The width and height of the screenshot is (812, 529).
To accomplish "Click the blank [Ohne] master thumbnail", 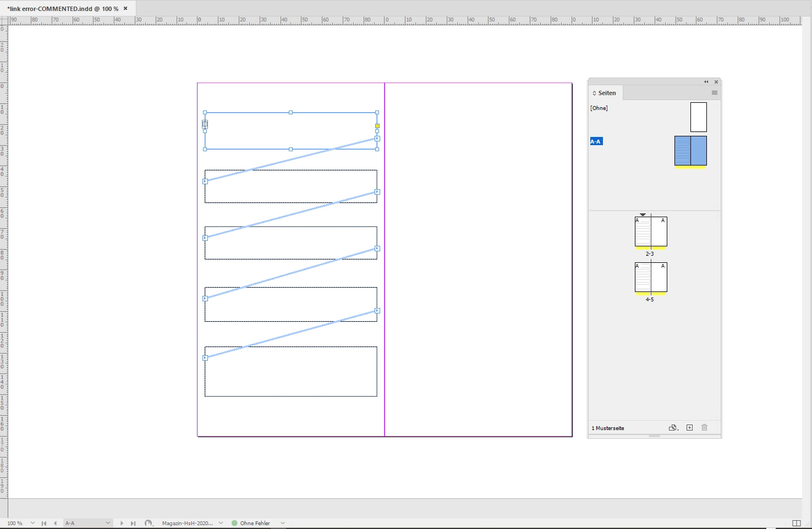I will [x=699, y=117].
